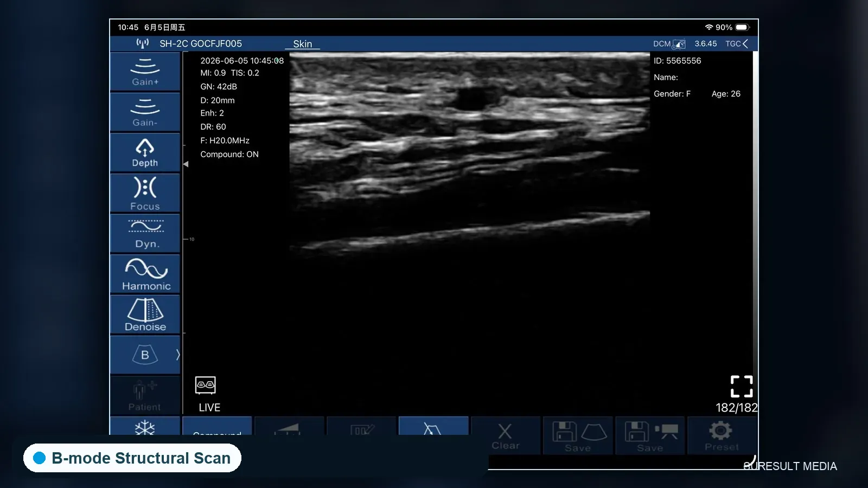Tap the probe wireless connection icon

(142, 43)
